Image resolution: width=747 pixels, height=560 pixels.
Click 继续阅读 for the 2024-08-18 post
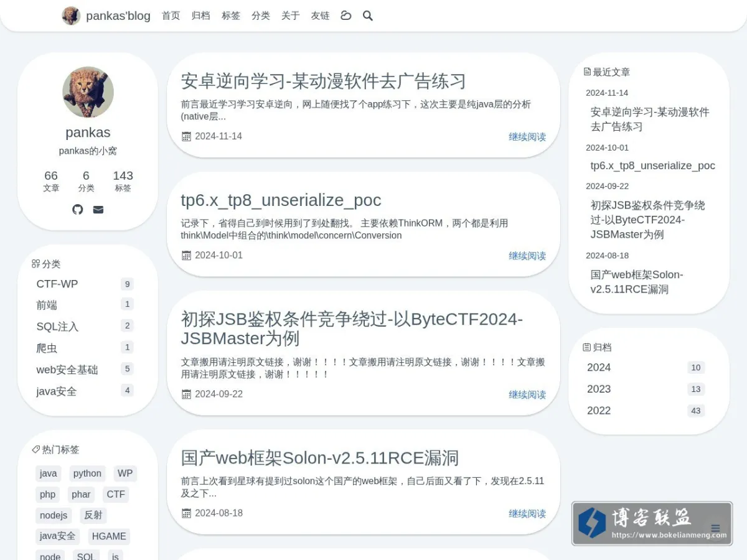coord(527,513)
